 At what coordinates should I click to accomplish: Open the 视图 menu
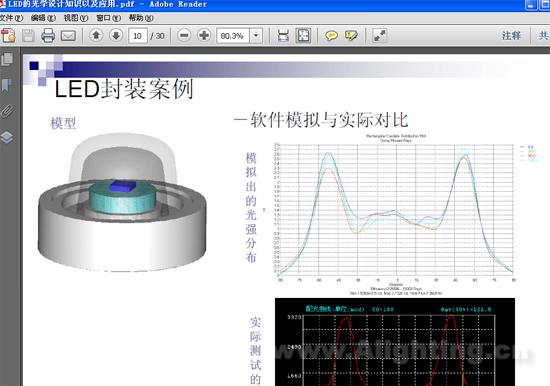pos(75,18)
